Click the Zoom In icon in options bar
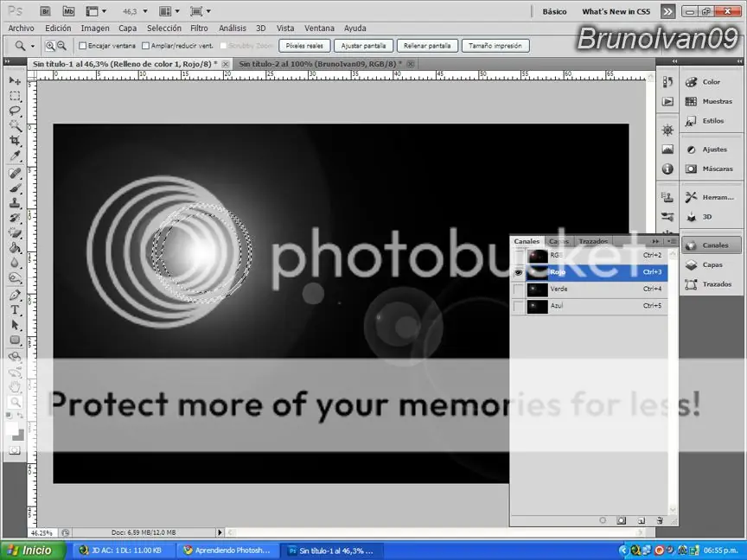 tap(50, 46)
